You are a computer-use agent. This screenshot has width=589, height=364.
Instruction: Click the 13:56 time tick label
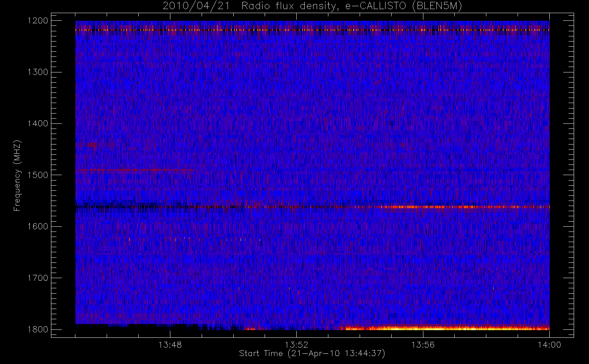click(423, 345)
